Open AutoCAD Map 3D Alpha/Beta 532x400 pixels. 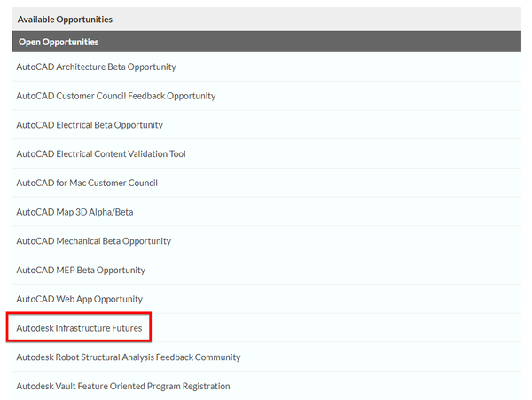pyautogui.click(x=74, y=212)
